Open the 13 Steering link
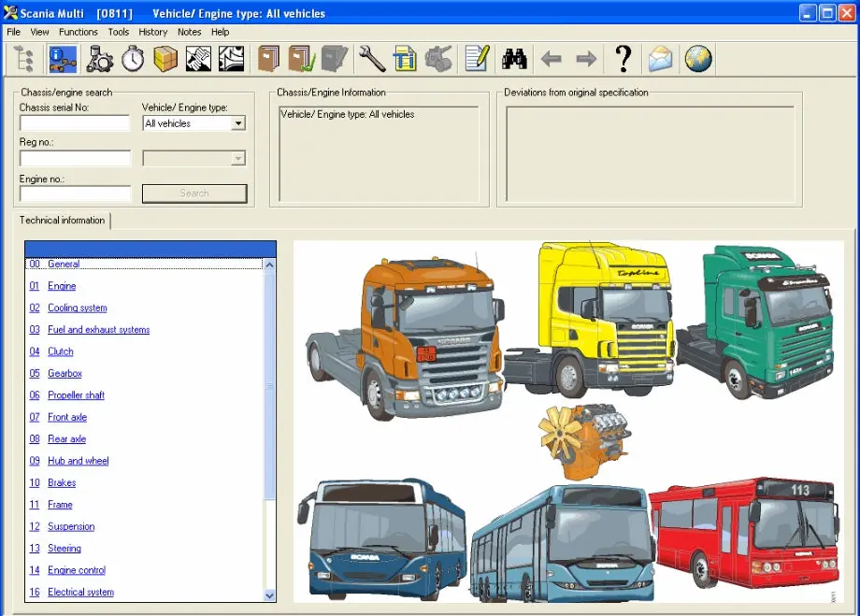The height and width of the screenshot is (616, 860). pos(55,549)
